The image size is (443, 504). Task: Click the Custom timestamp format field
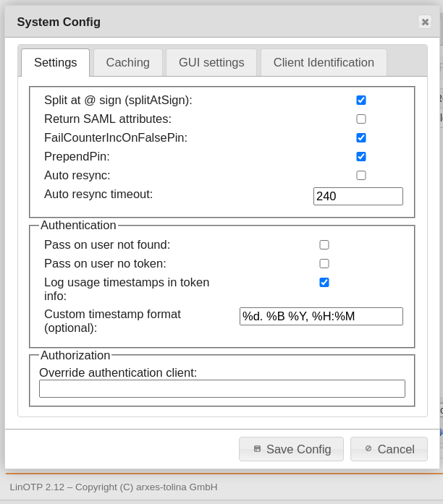[x=321, y=317]
